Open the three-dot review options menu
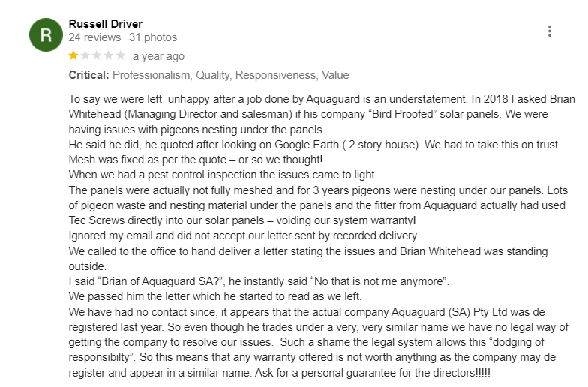Image resolution: width=588 pixels, height=387 pixels. coord(549,31)
